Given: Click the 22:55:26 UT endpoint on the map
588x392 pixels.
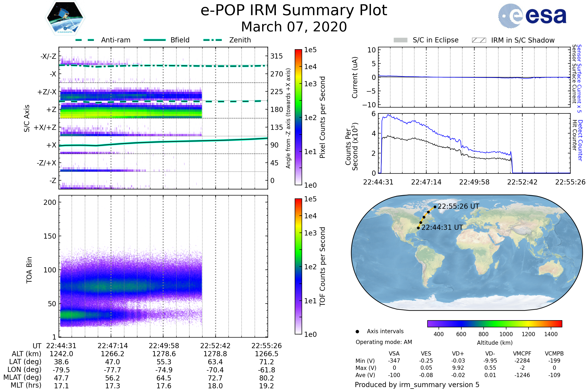Looking at the screenshot, I should tap(435, 207).
